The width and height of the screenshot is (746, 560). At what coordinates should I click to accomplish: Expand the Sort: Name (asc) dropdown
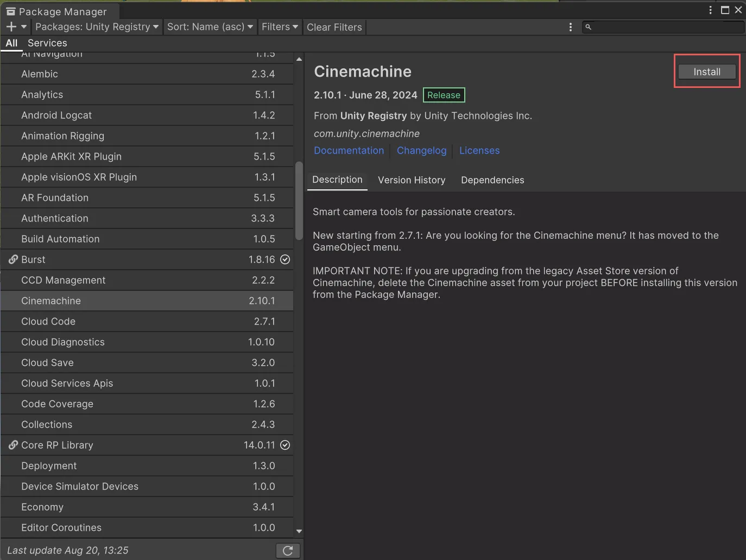click(210, 27)
